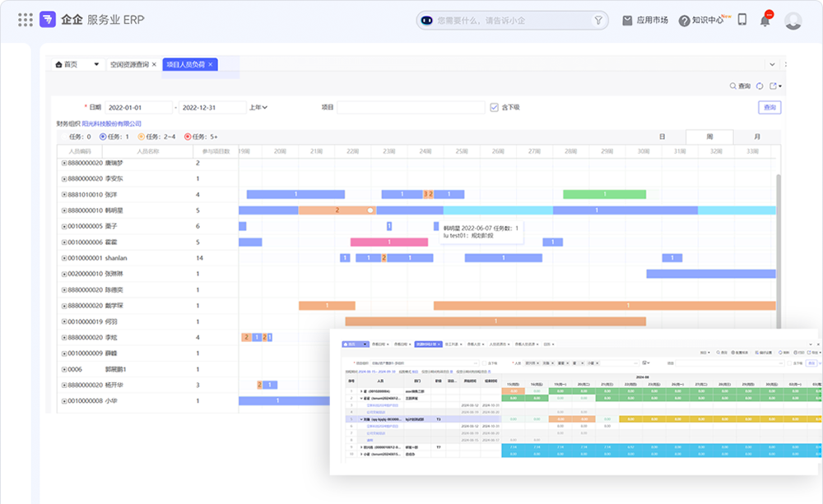Click the blue bar in 0020000010 row
Viewport: 823px width, 504px height.
[711, 274]
